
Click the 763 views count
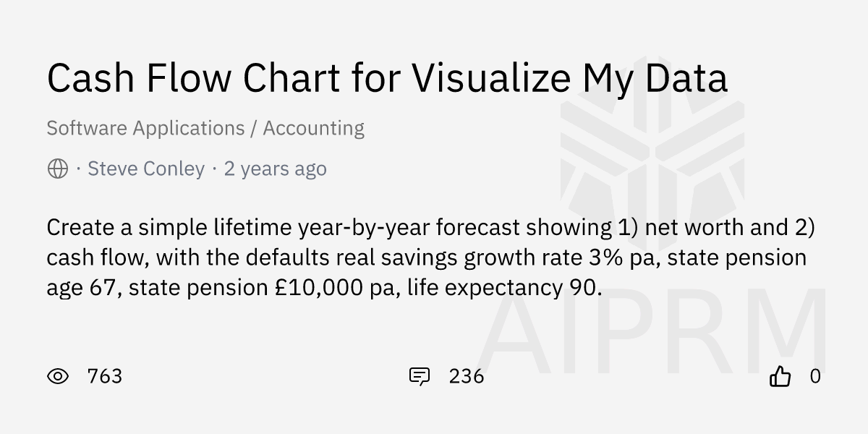click(x=105, y=376)
